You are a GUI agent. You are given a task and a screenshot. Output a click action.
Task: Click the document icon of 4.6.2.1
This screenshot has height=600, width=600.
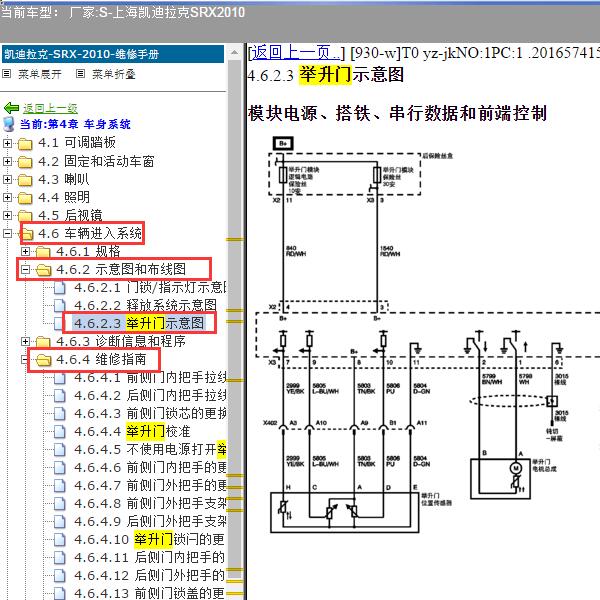click(60, 288)
